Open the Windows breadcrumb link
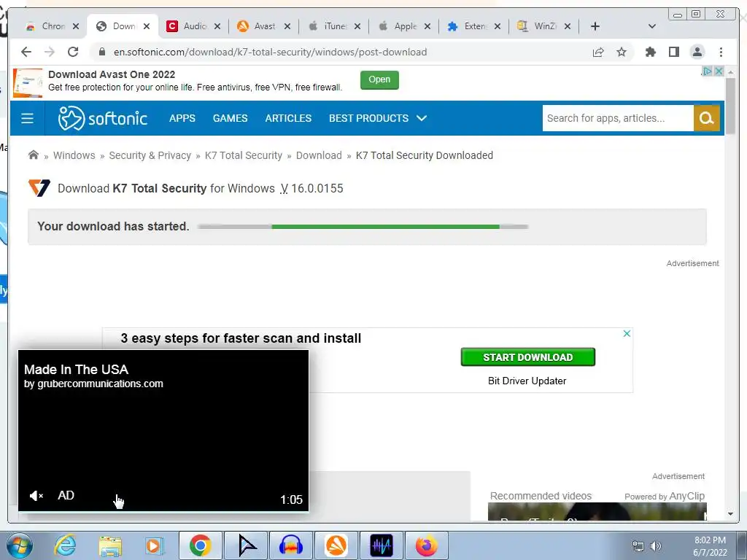 tap(74, 155)
